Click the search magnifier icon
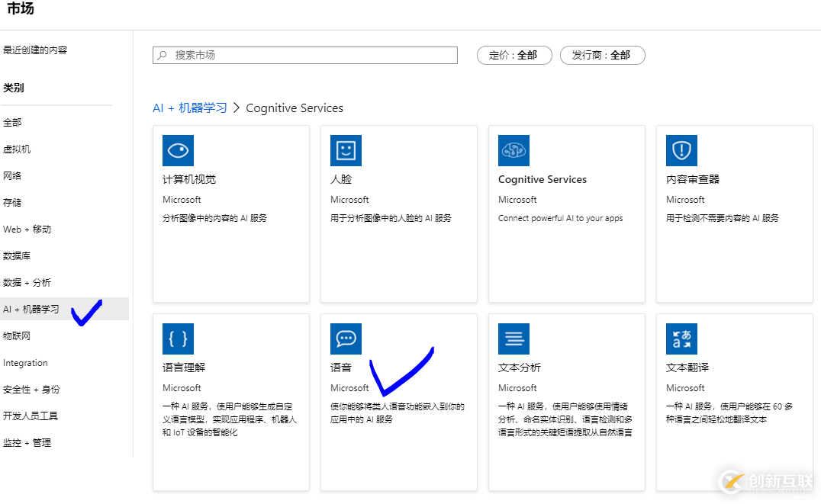This screenshot has width=821, height=504. (163, 56)
